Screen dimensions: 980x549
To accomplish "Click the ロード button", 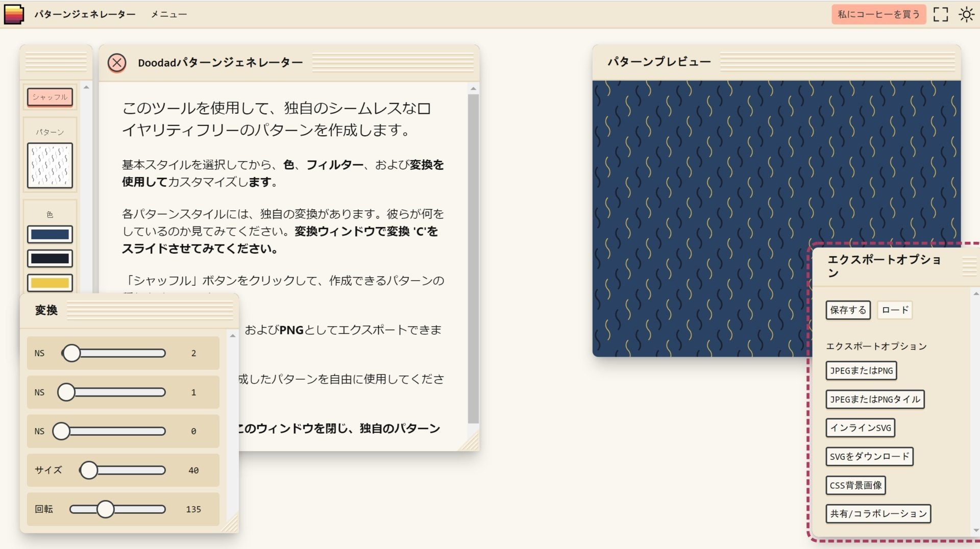I will [894, 310].
